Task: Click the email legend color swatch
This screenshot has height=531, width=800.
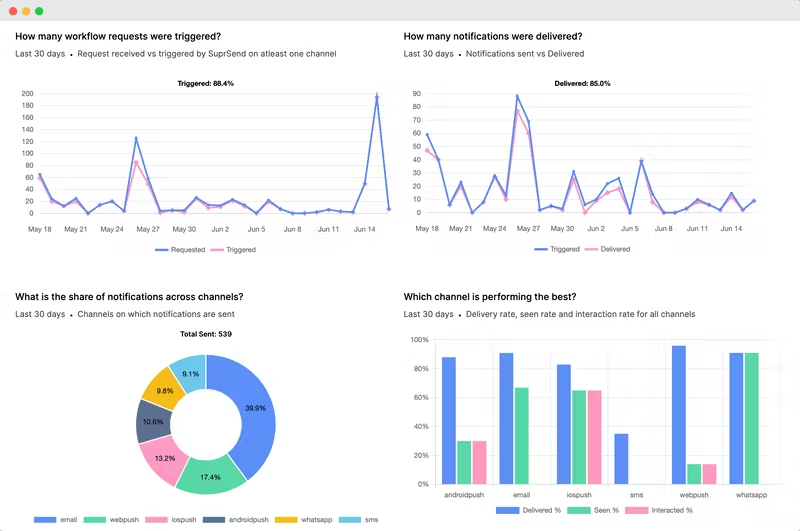Action: 45,520
